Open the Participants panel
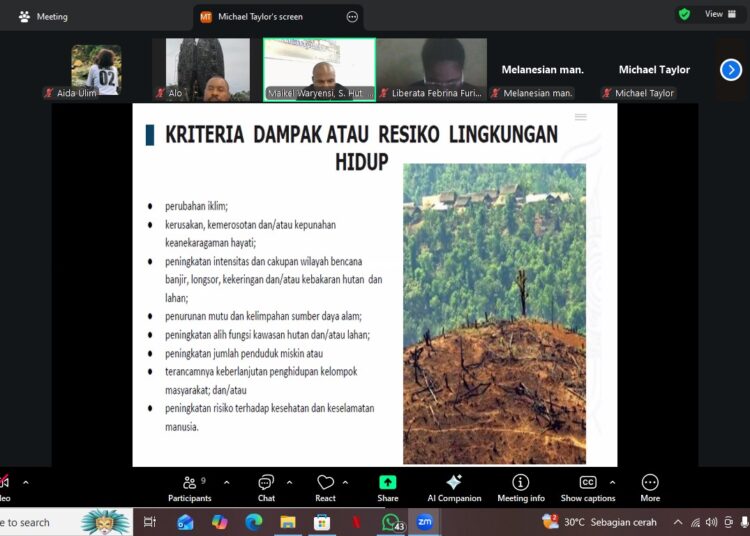The width and height of the screenshot is (750, 536). 189,489
